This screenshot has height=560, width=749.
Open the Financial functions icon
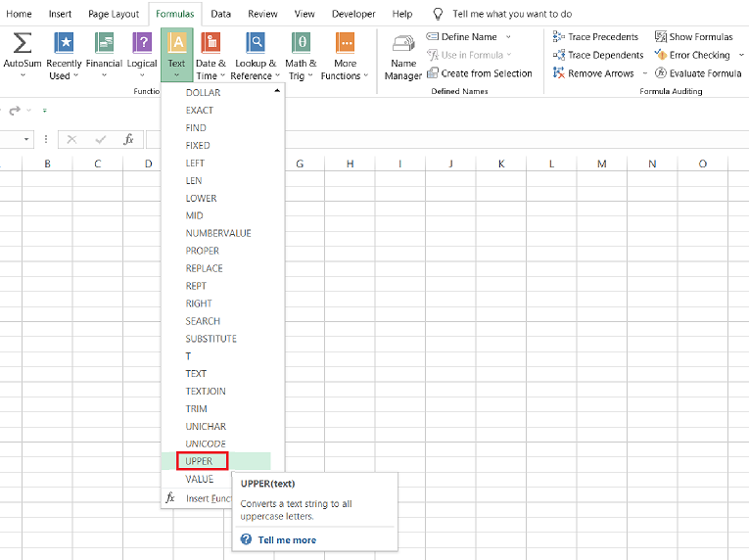[104, 44]
